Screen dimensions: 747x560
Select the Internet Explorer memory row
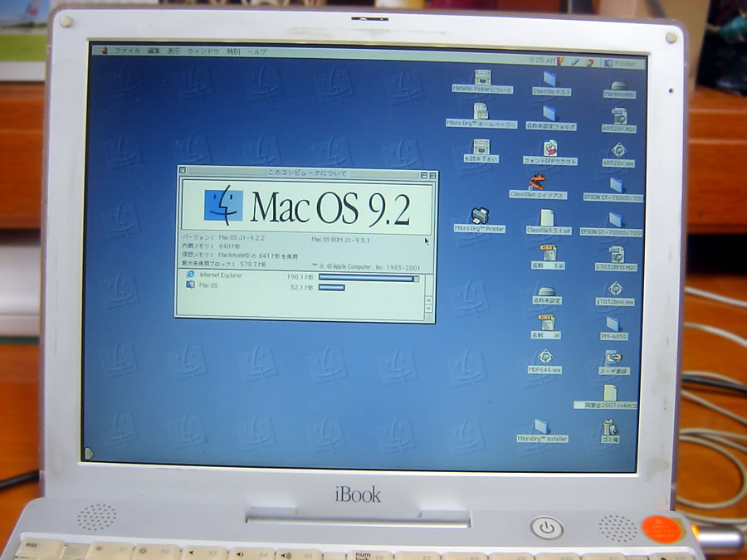point(302,276)
